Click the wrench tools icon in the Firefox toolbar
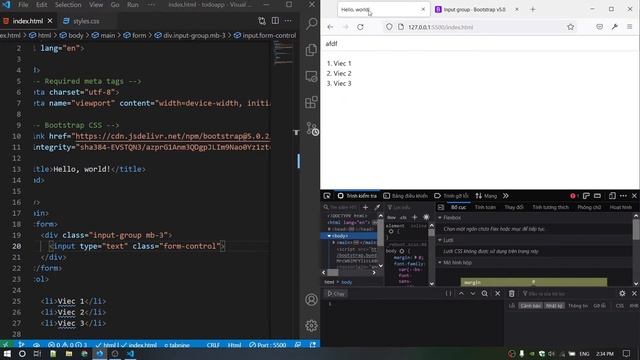The height and width of the screenshot is (360, 640). click(615, 27)
